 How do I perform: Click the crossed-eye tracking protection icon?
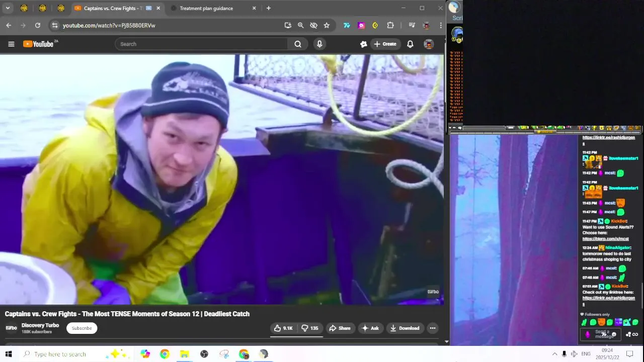(x=313, y=25)
